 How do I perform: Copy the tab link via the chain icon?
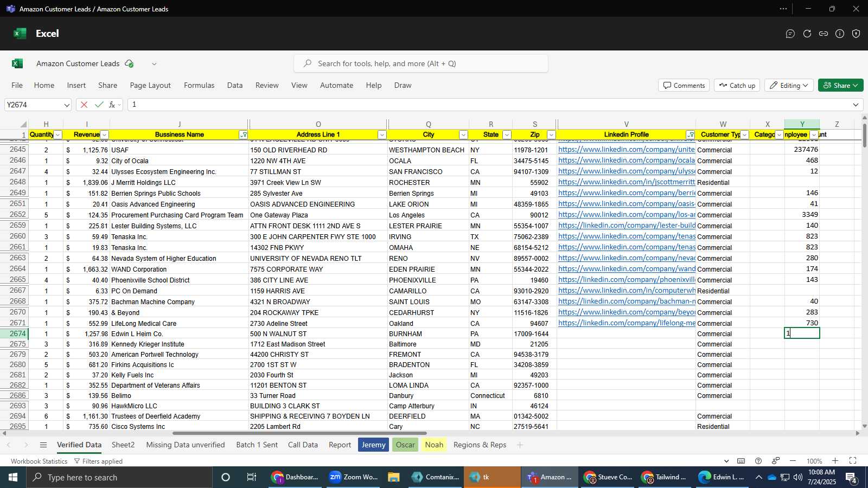pyautogui.click(x=824, y=34)
